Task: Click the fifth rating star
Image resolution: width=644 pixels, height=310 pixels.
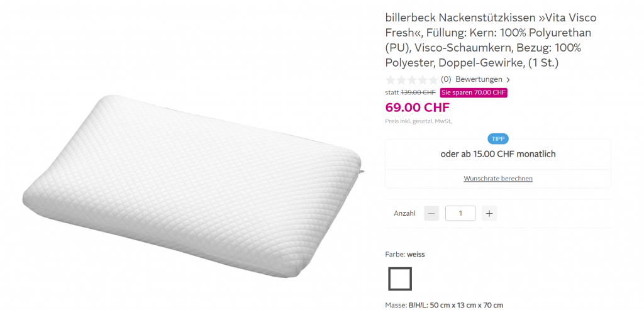Action: pos(433,80)
